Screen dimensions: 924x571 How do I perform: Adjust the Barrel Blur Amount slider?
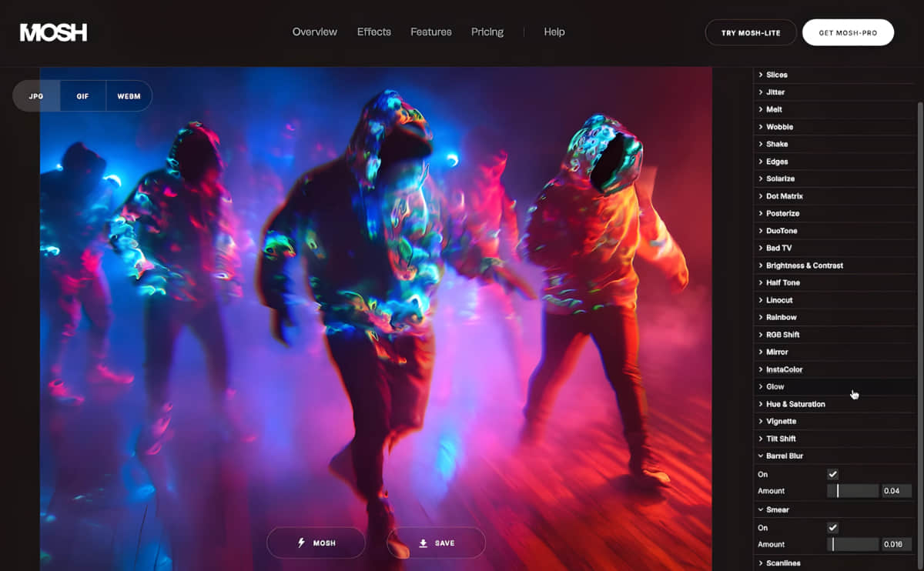pos(838,491)
